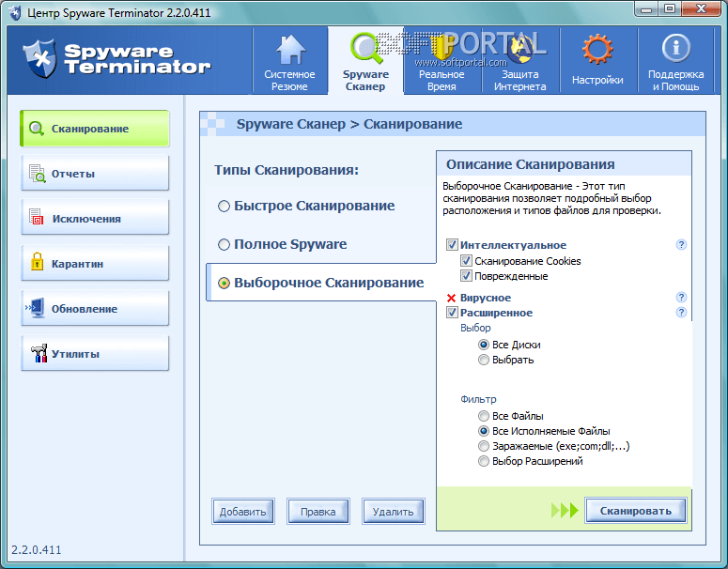Click the monitor icon on Обновление
This screenshot has width=728, height=569.
tap(36, 308)
